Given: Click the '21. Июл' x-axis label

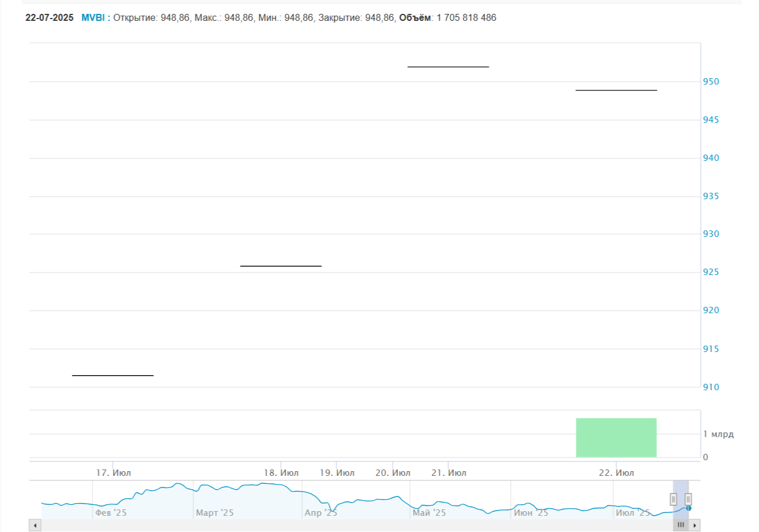Looking at the screenshot, I should (x=449, y=473).
